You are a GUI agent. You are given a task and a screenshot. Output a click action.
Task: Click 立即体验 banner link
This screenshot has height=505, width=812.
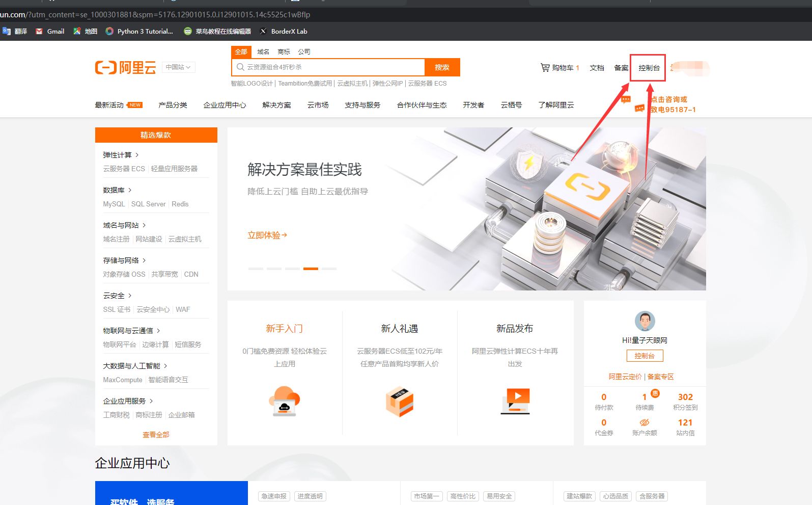267,235
